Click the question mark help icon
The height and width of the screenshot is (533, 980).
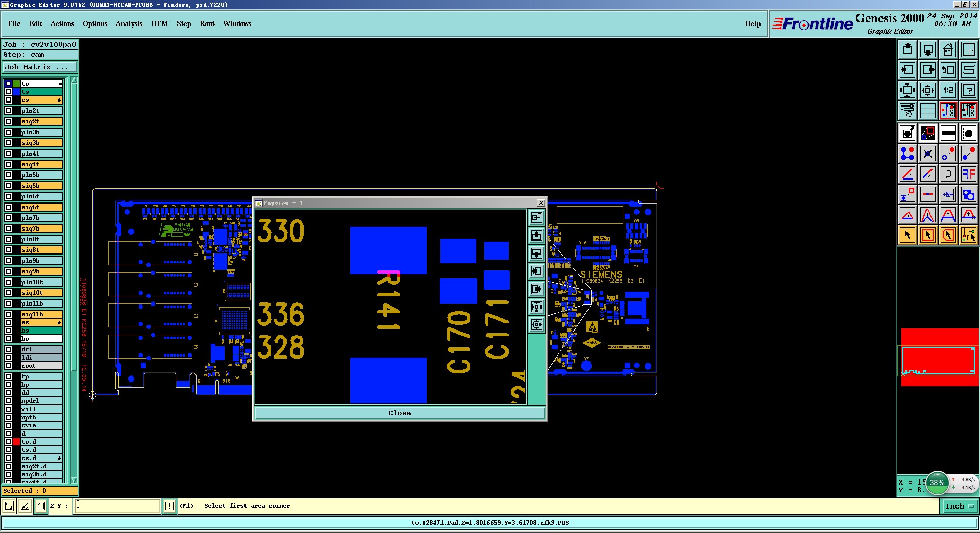pos(969,91)
